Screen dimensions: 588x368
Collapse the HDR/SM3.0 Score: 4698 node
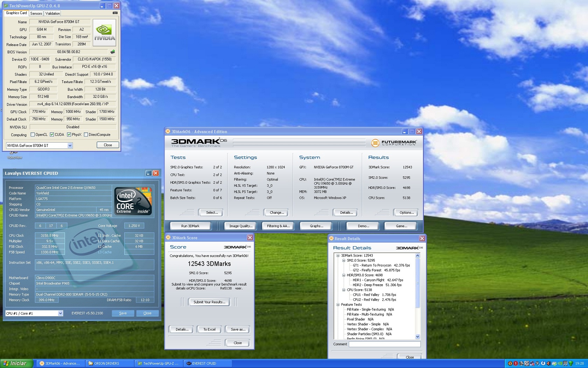(x=344, y=275)
